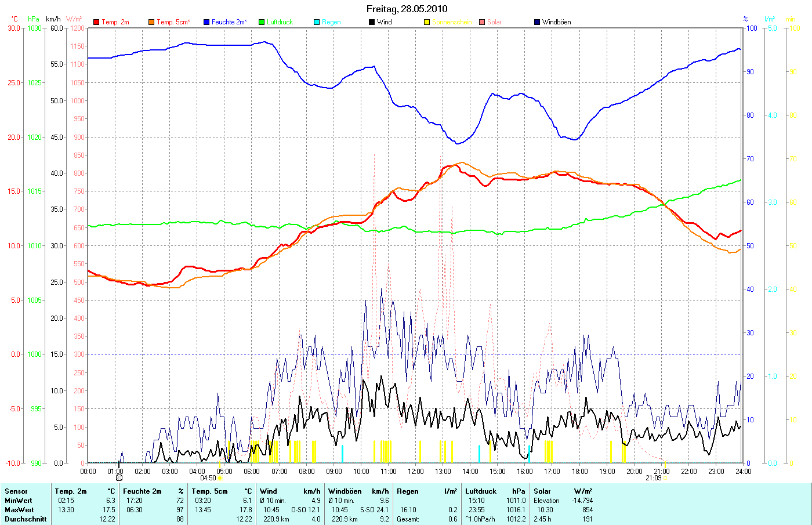Click the hPa axis unit label
This screenshot has width=812, height=525.
point(34,19)
